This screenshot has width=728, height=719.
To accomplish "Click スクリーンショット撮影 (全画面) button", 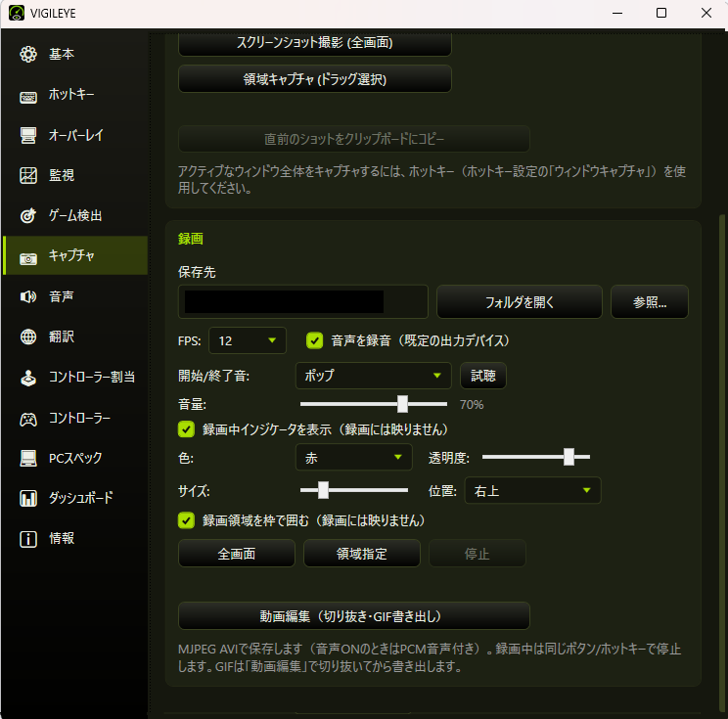I will [x=315, y=43].
